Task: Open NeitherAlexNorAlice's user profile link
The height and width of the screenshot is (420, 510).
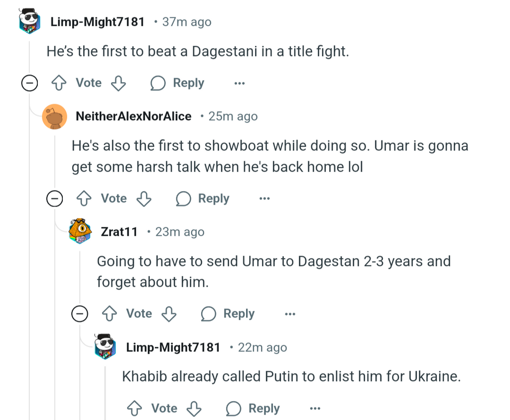Action: click(x=133, y=116)
